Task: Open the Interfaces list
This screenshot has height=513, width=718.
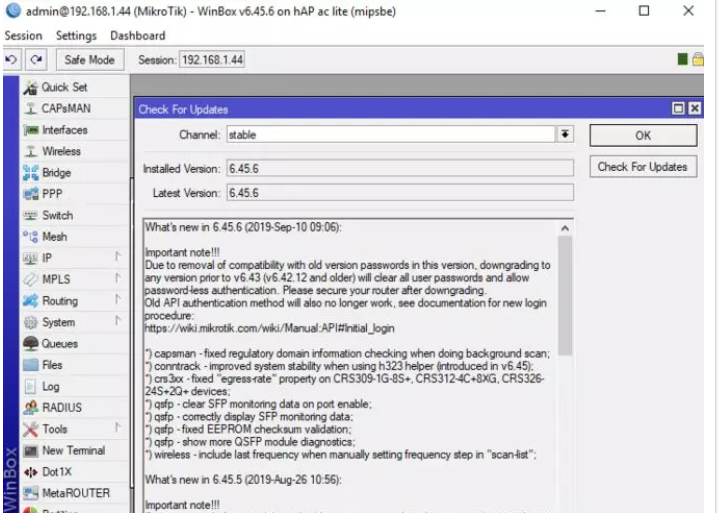Action: tap(64, 130)
